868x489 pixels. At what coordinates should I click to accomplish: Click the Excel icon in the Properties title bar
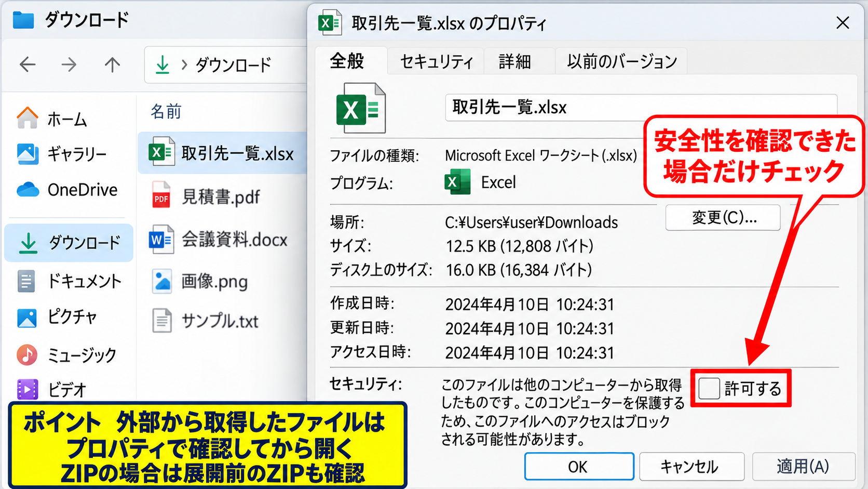(330, 23)
